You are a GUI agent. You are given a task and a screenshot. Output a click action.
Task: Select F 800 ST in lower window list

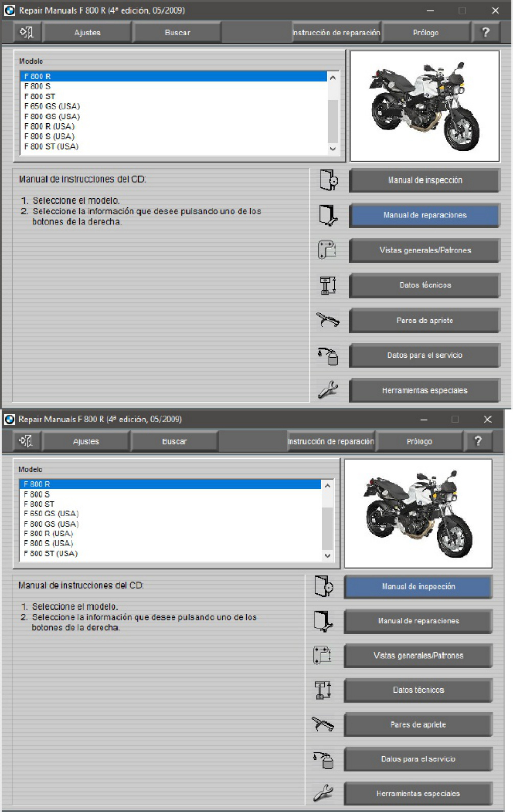coord(171,504)
